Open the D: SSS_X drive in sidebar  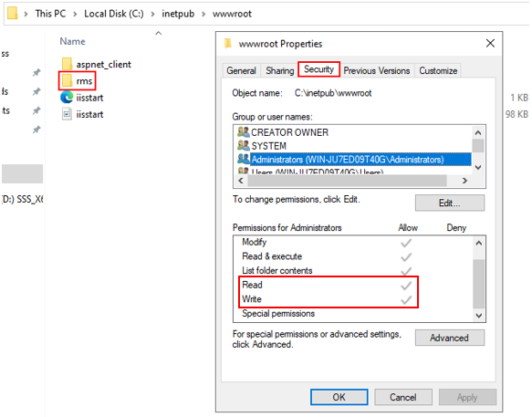coord(23,199)
